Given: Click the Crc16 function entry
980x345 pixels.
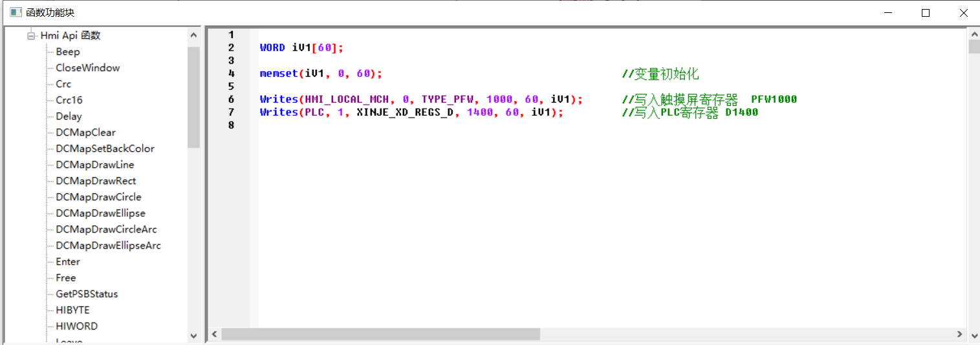Looking at the screenshot, I should (x=69, y=100).
